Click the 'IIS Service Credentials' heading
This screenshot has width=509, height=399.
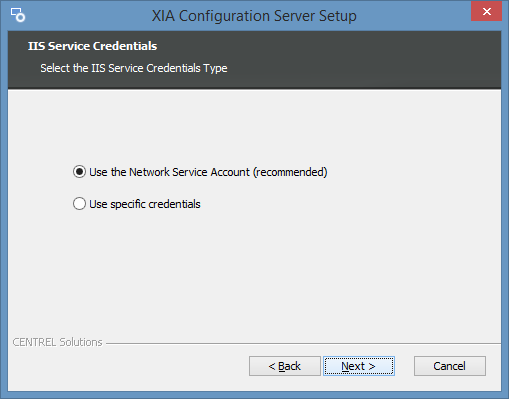click(x=92, y=46)
